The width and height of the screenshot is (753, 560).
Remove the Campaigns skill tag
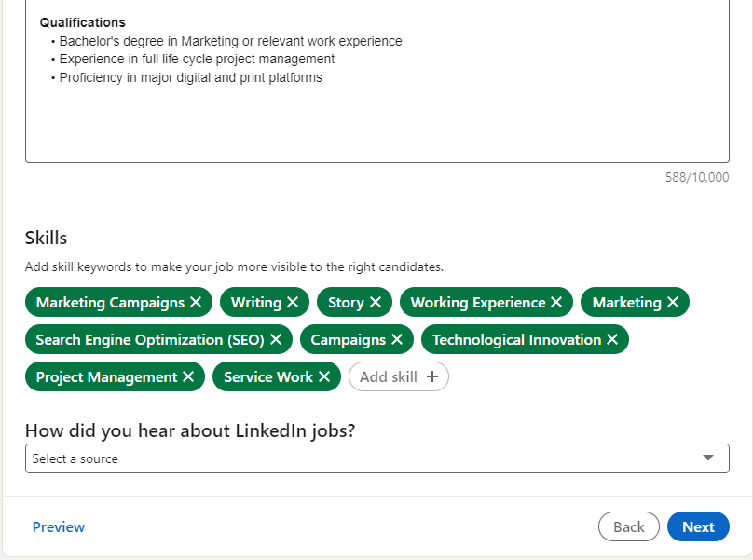click(x=399, y=339)
